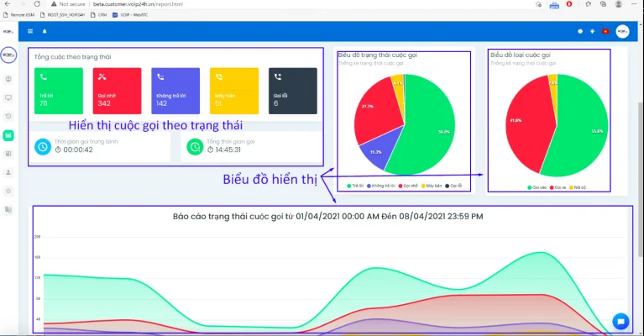Click the green report chart sidebar icon
Image resolution: width=644 pixels, height=336 pixels.
(x=8, y=134)
